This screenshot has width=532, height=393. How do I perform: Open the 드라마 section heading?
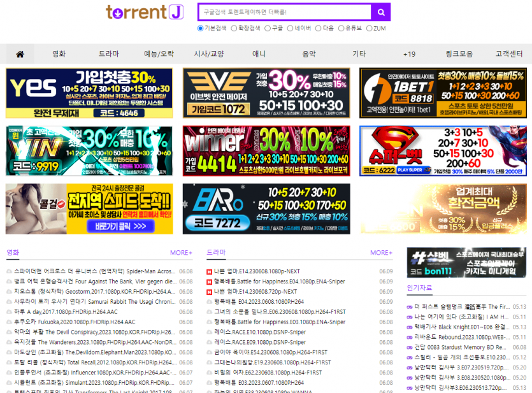click(216, 253)
